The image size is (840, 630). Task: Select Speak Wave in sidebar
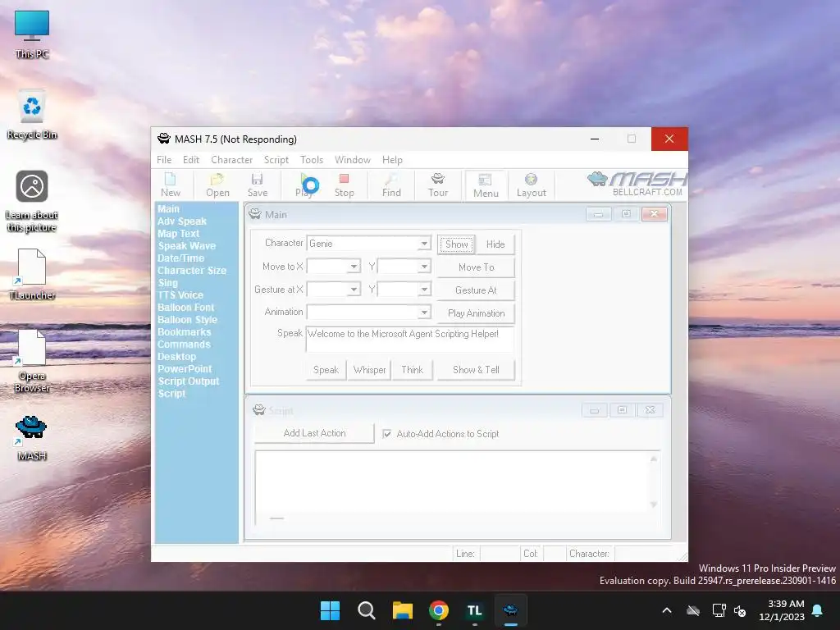[186, 246]
